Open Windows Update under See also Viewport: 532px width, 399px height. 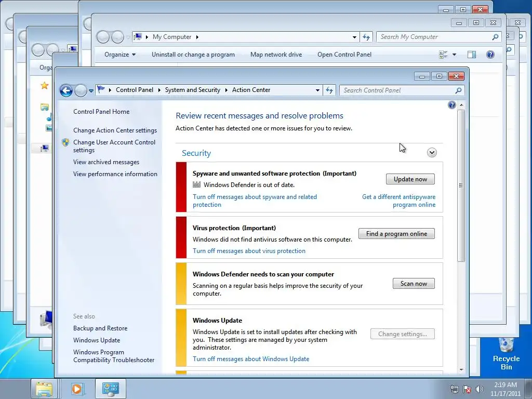pos(96,340)
